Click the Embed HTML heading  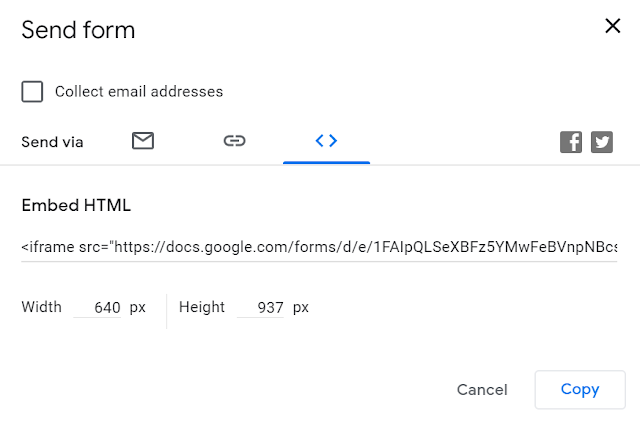coord(76,205)
